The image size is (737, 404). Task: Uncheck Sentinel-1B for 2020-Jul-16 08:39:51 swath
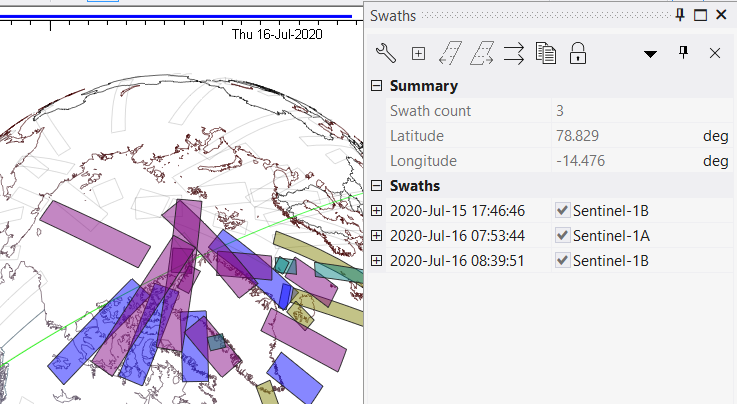563,260
